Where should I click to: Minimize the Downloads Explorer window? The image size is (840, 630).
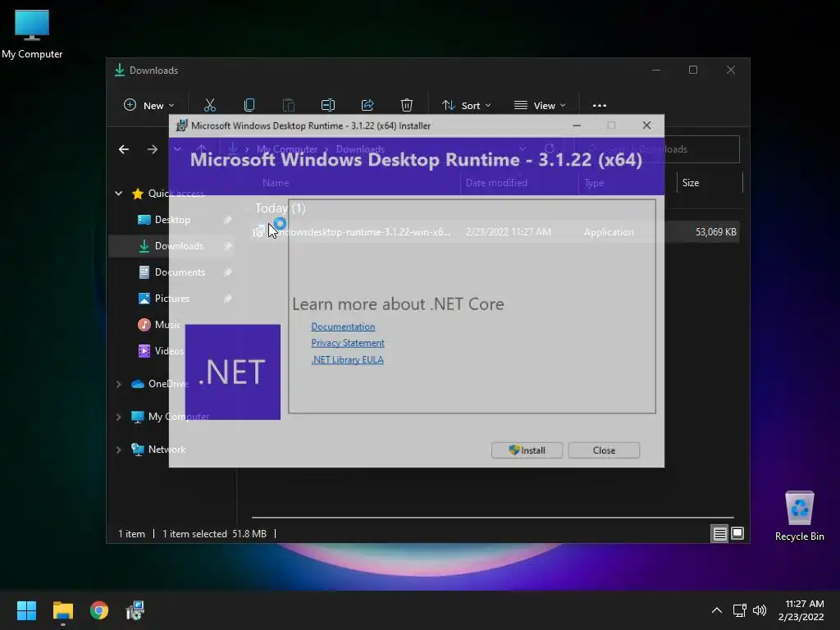tap(655, 71)
